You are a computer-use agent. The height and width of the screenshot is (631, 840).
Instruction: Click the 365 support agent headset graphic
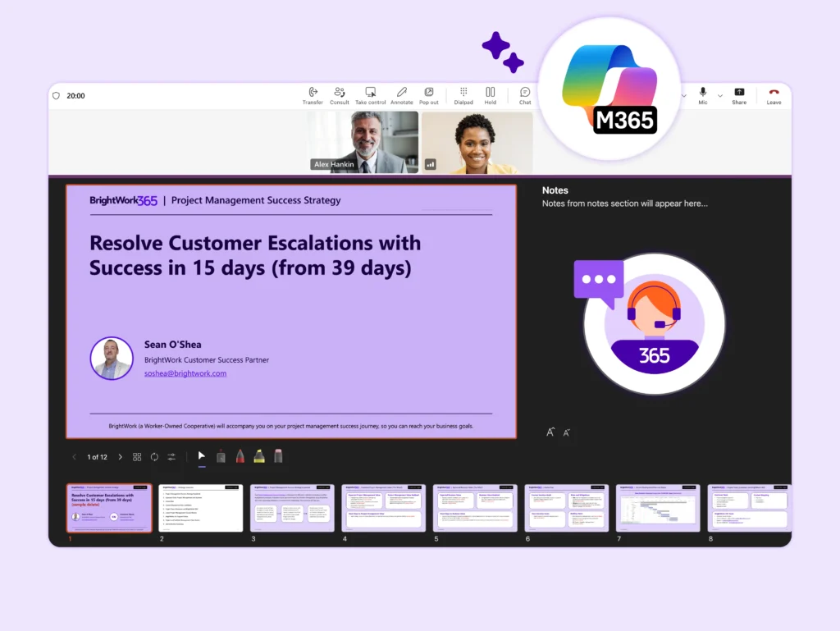[654, 324]
